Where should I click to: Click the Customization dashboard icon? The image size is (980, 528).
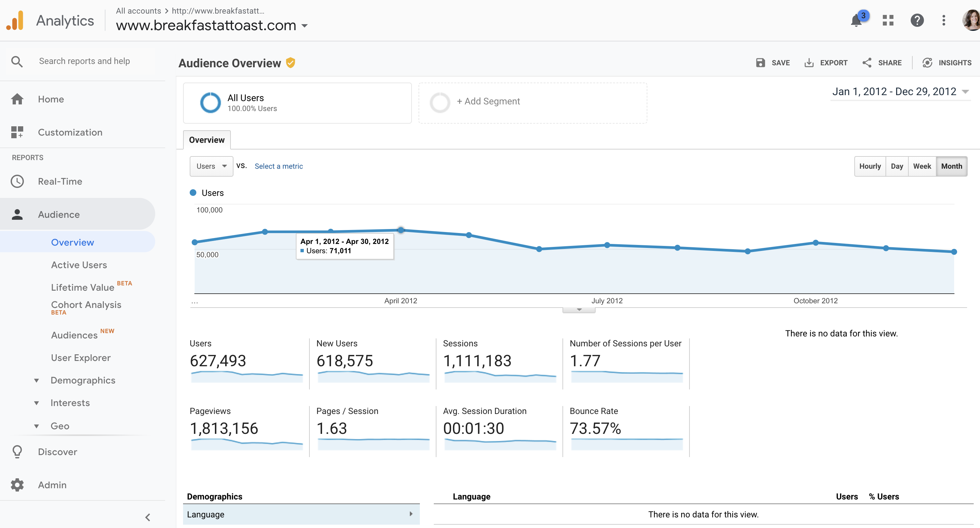coord(17,132)
